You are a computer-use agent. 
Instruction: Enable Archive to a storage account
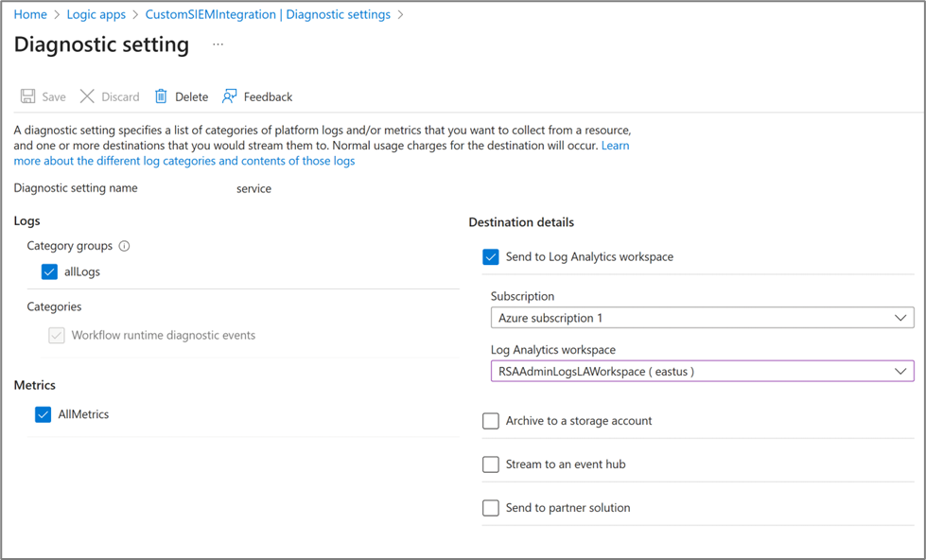click(x=491, y=421)
